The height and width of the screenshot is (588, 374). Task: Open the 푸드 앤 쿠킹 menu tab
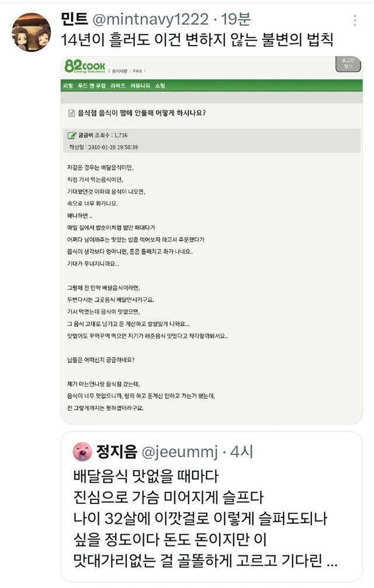point(93,86)
